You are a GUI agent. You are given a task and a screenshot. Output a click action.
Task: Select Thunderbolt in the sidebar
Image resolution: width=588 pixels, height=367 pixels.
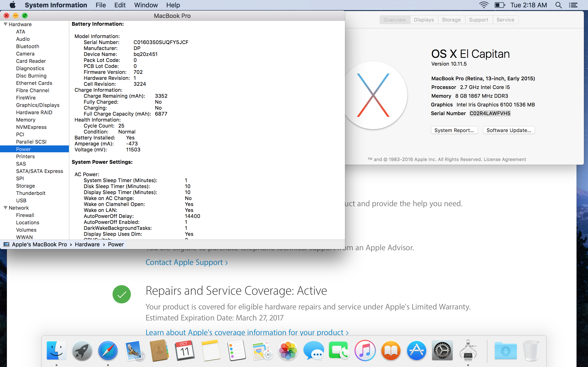pyautogui.click(x=31, y=193)
